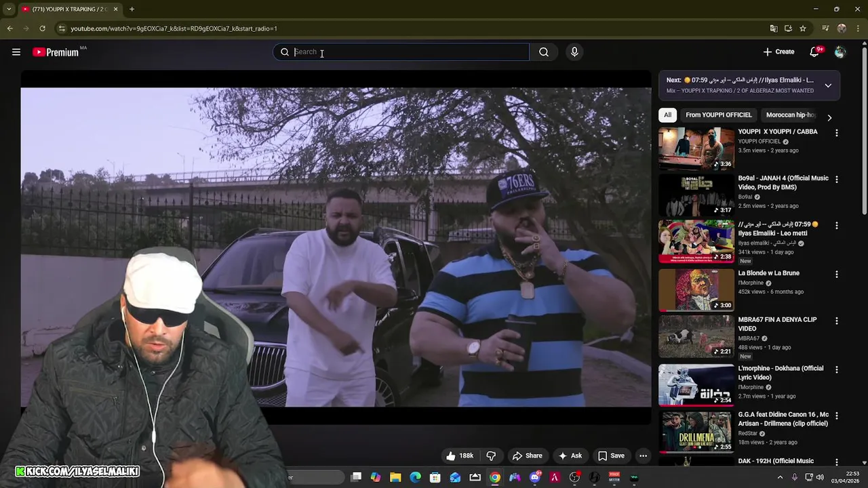Open Chrome profile avatar
This screenshot has height=488, width=868.
click(x=842, y=28)
